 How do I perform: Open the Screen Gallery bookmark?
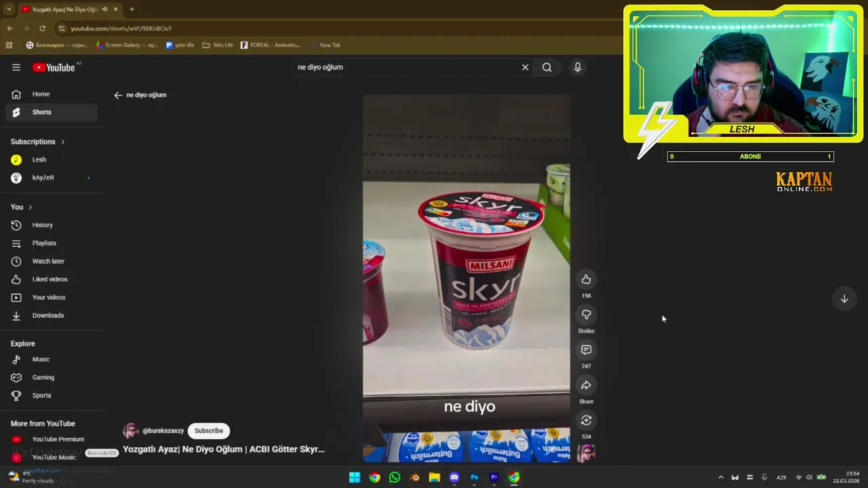127,45
